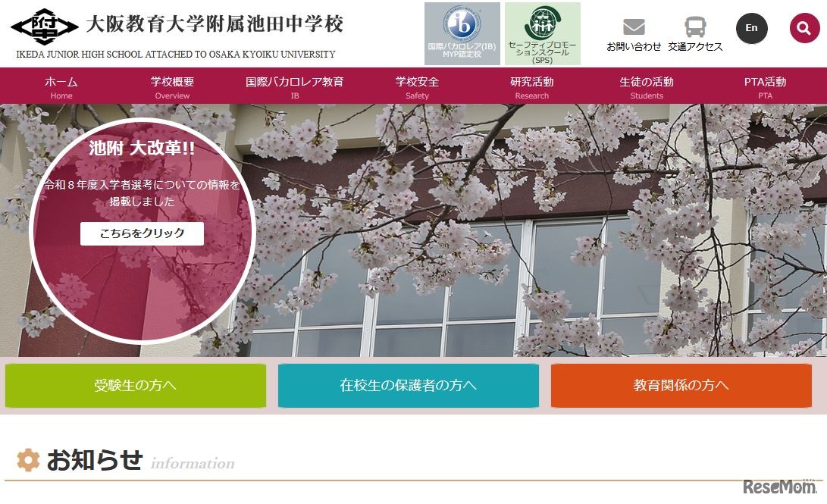827x504 pixels.
Task: Click the green 受験生の方へ button
Action: 136,385
